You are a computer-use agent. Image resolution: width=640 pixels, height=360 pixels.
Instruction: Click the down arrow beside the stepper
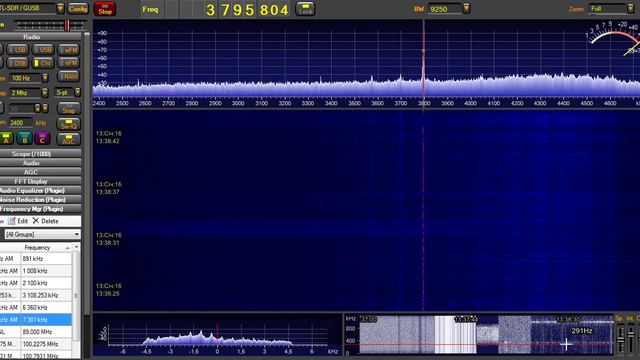(45, 108)
